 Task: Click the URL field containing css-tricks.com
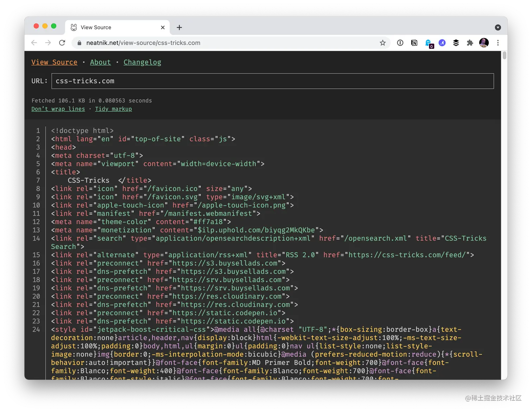(273, 81)
